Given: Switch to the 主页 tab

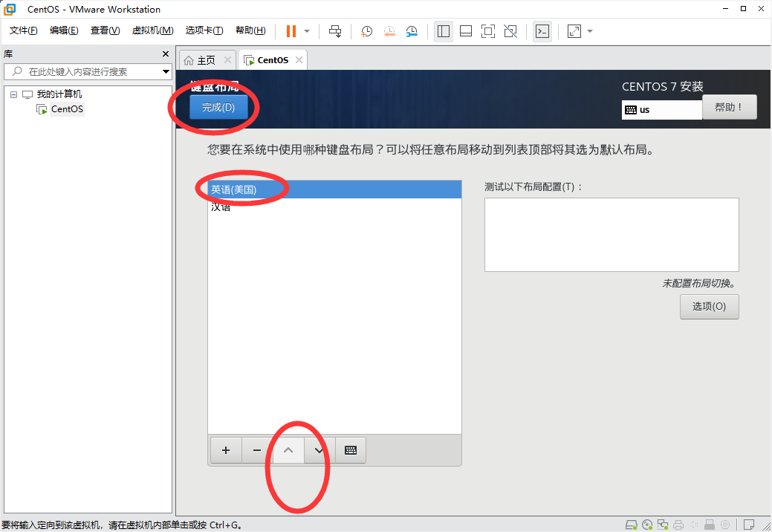Looking at the screenshot, I should click(x=206, y=60).
